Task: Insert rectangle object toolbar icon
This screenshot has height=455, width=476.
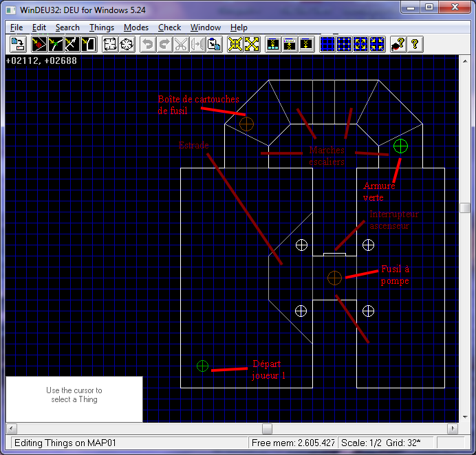Action: click(x=110, y=44)
